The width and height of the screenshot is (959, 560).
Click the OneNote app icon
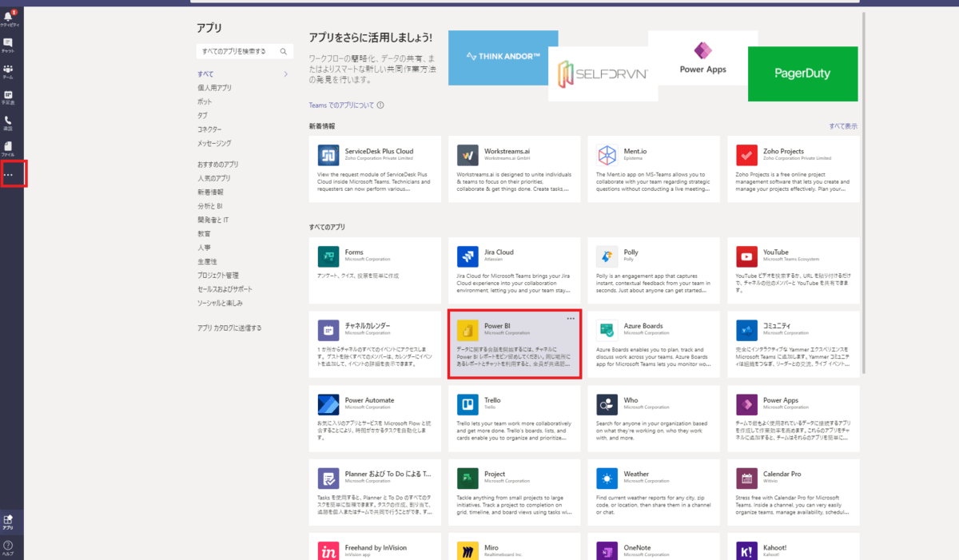click(607, 550)
